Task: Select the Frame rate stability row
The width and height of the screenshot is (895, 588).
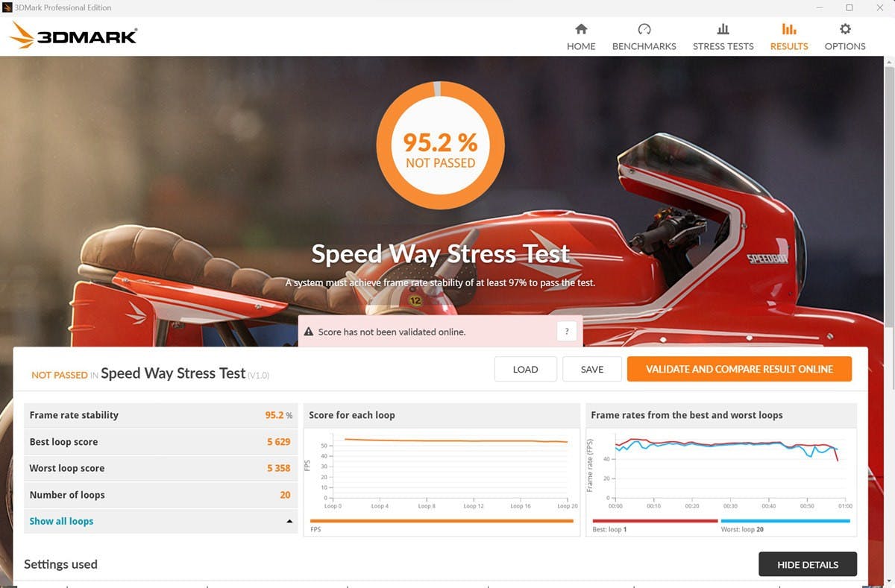Action: pos(162,415)
